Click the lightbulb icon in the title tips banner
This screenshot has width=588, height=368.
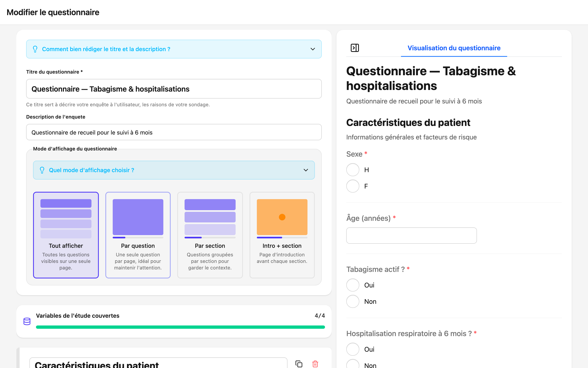(35, 49)
